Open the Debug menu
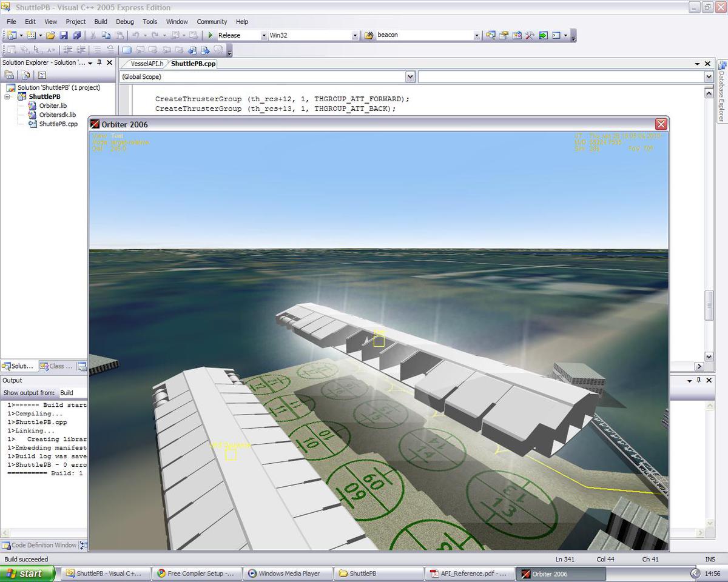Image resolution: width=728 pixels, height=582 pixels. pos(125,21)
